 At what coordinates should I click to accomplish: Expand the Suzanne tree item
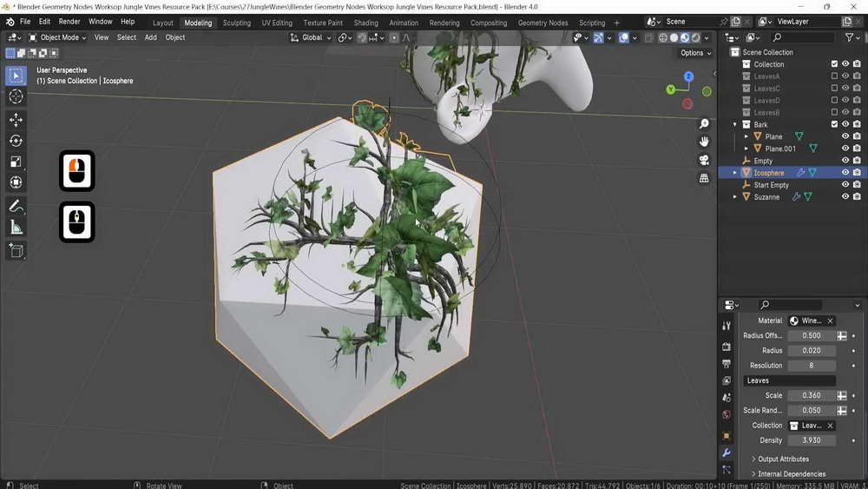click(x=735, y=196)
